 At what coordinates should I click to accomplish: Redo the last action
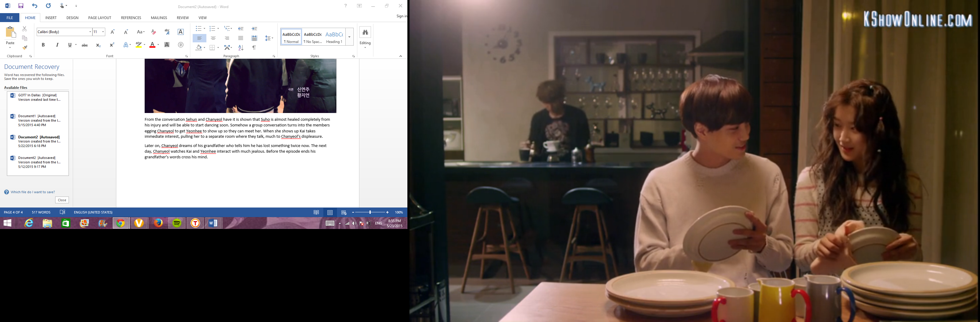48,6
